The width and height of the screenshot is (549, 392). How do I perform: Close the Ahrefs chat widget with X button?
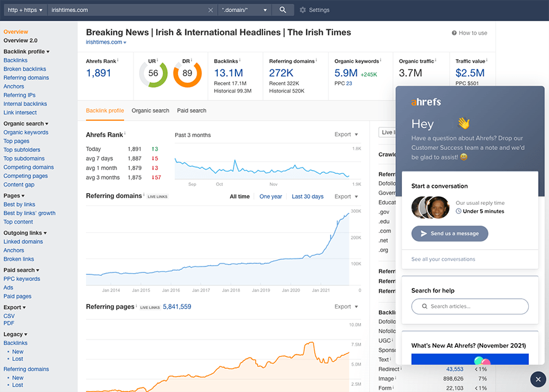[538, 379]
